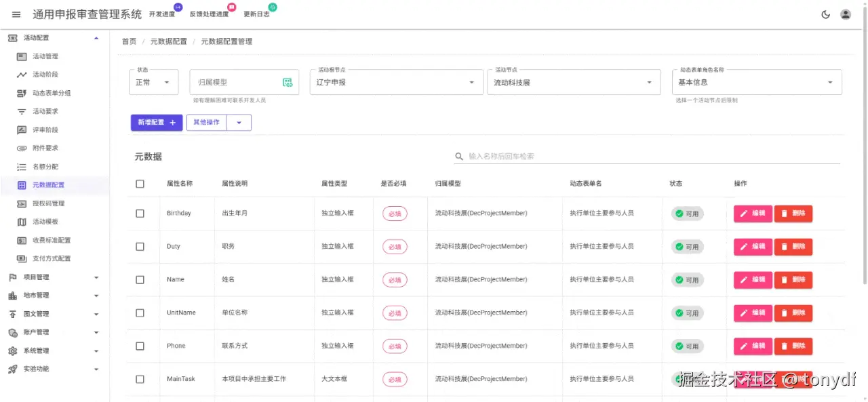Open the 归属模型 picker icon
868x402 pixels.
[x=288, y=82]
